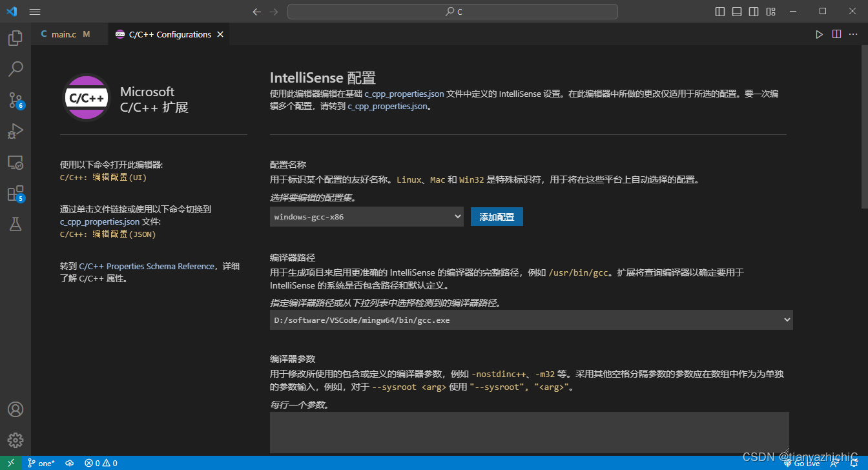Open the Accounts menu in the activity bar
The width and height of the screenshot is (868, 470).
(15, 409)
